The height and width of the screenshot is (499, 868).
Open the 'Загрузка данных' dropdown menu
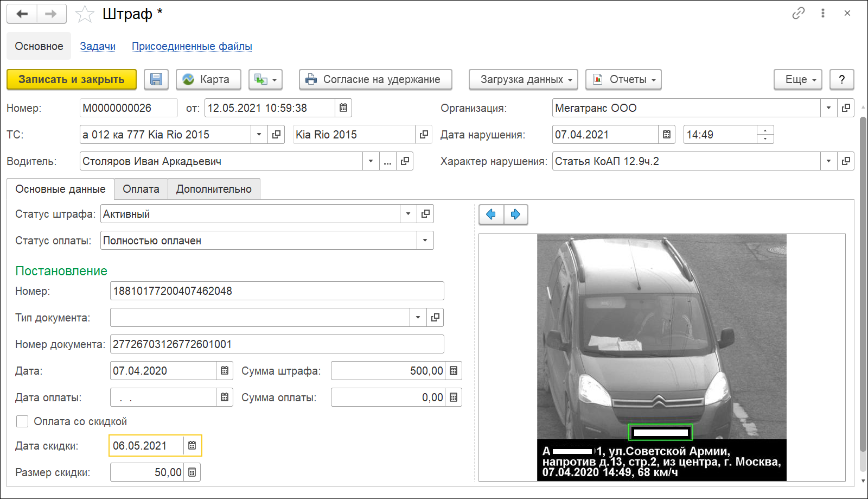[x=523, y=79]
